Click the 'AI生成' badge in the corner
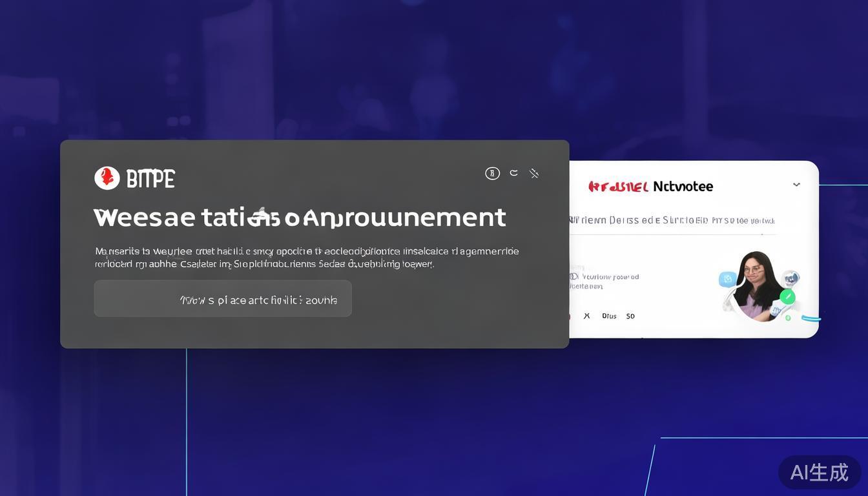 (819, 472)
